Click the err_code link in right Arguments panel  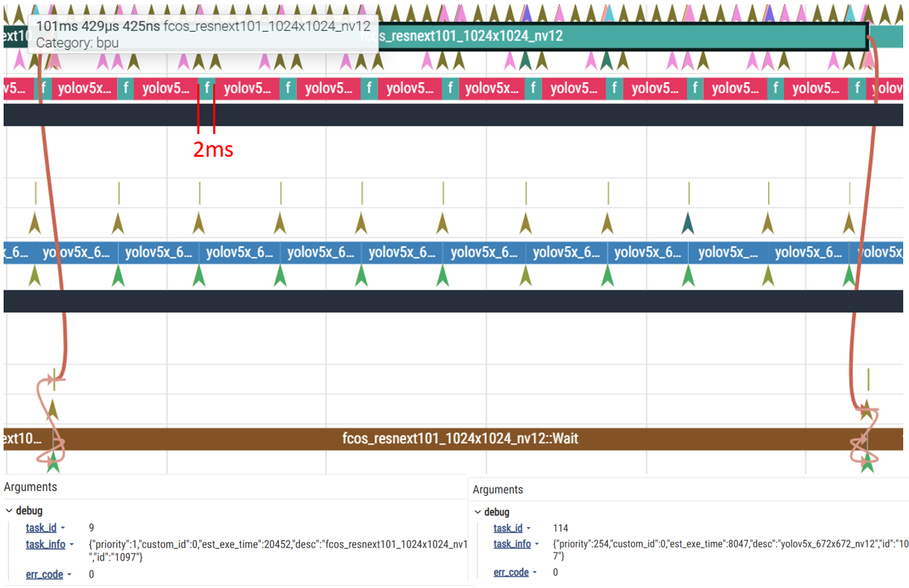(510, 572)
